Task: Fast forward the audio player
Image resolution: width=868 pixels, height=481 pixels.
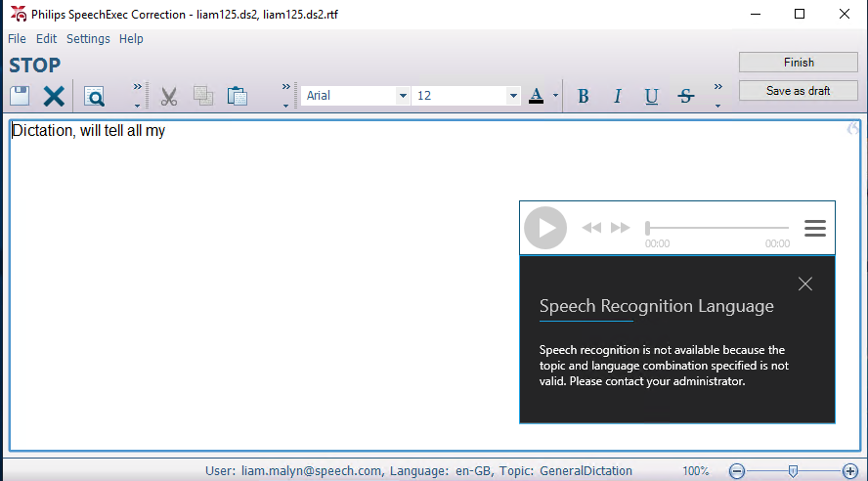Action: [x=620, y=228]
